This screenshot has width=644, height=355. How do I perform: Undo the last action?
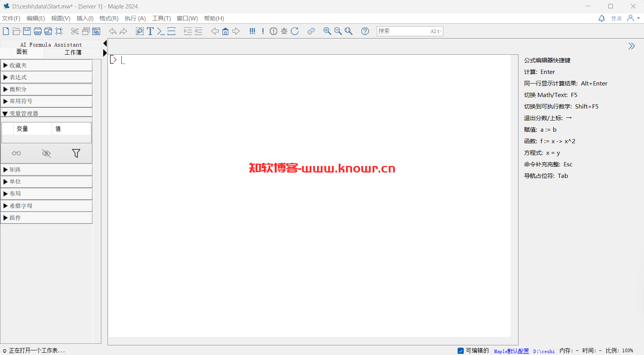113,31
